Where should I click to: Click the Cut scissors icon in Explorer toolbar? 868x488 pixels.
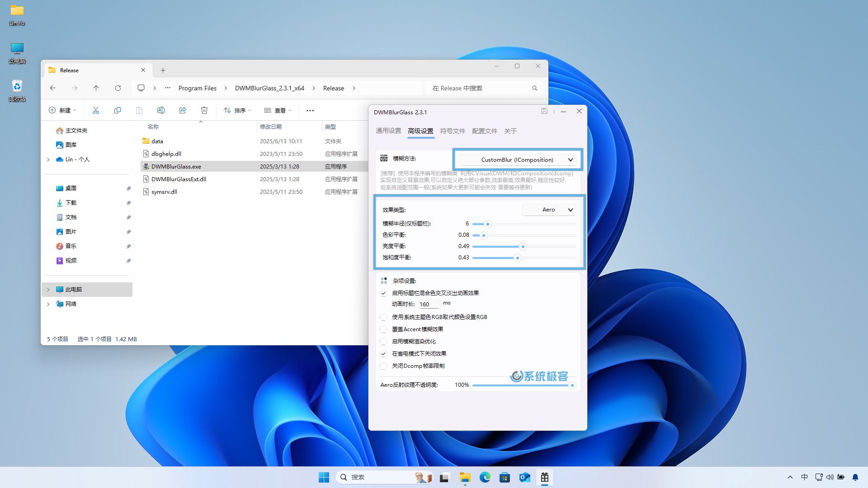click(x=96, y=110)
